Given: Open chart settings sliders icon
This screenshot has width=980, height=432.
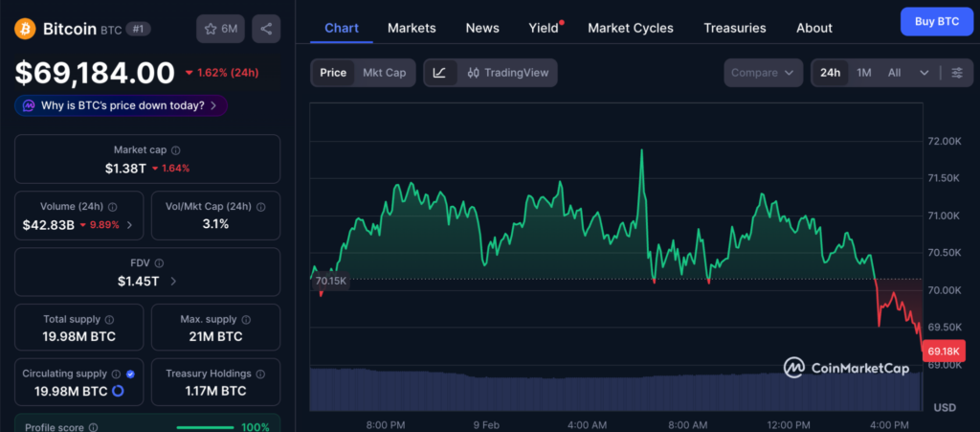Looking at the screenshot, I should point(957,73).
